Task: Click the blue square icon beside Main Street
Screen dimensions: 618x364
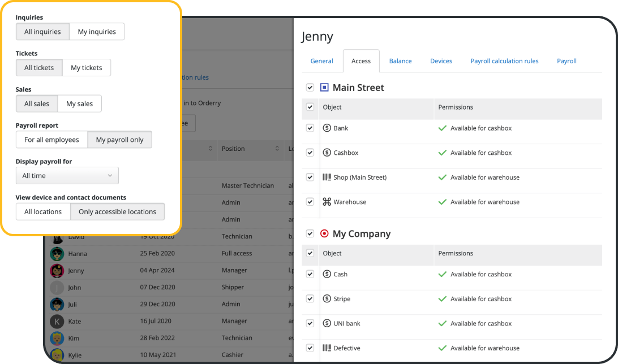Action: 325,88
